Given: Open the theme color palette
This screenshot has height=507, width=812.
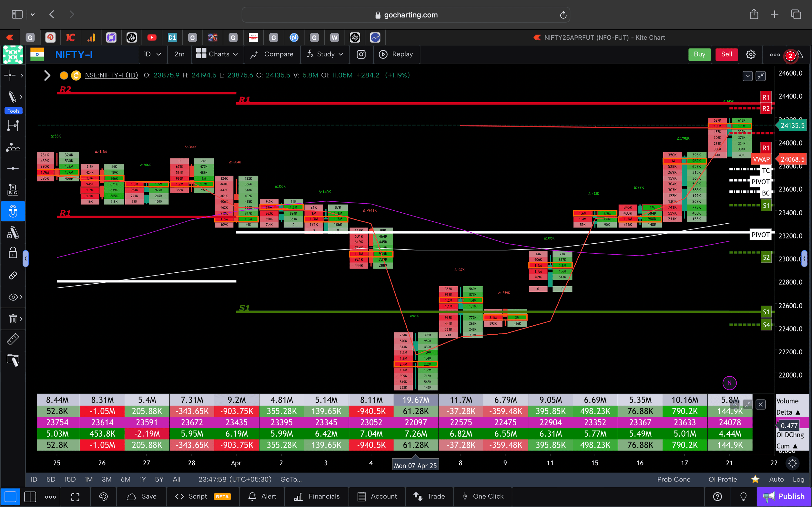Looking at the screenshot, I should (x=103, y=497).
